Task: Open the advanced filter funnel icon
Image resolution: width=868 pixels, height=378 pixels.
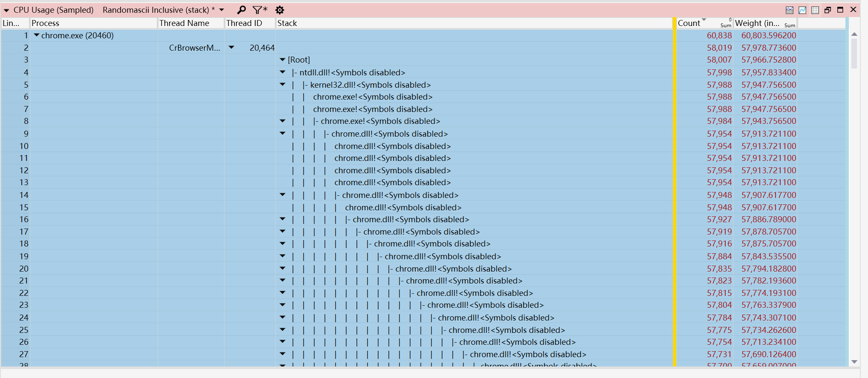Action: [x=260, y=10]
